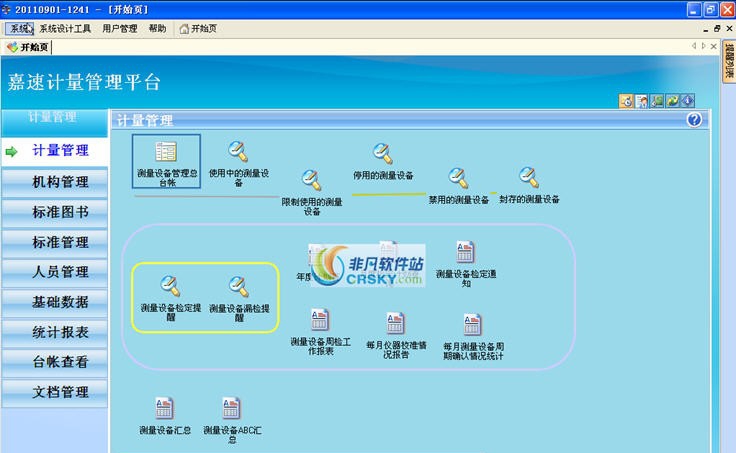Open 测量设备检定通知 report icon
736x453 pixels.
(x=465, y=252)
